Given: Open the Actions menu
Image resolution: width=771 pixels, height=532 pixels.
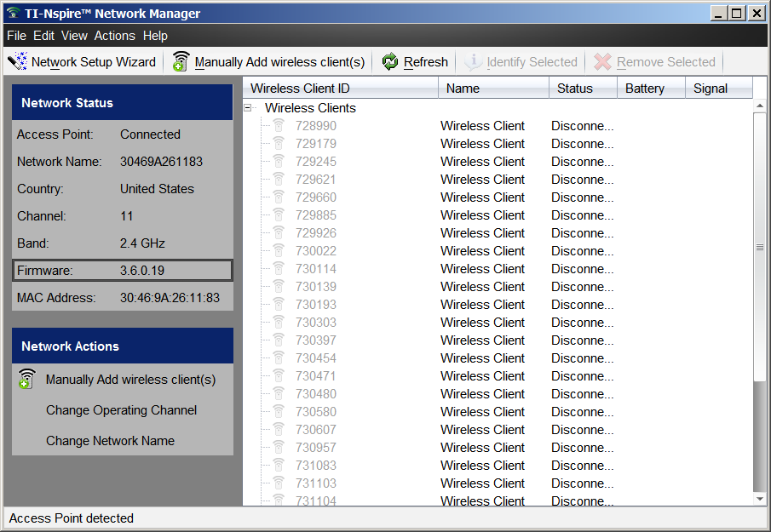Looking at the screenshot, I should 114,36.
